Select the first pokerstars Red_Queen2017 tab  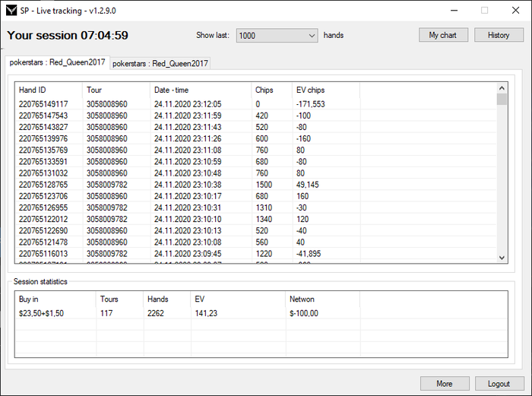(x=57, y=62)
